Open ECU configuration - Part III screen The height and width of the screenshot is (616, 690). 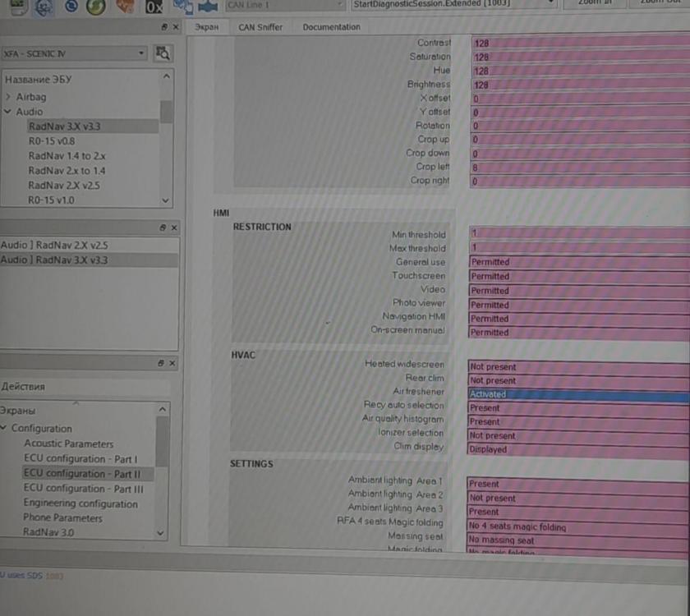(84, 489)
